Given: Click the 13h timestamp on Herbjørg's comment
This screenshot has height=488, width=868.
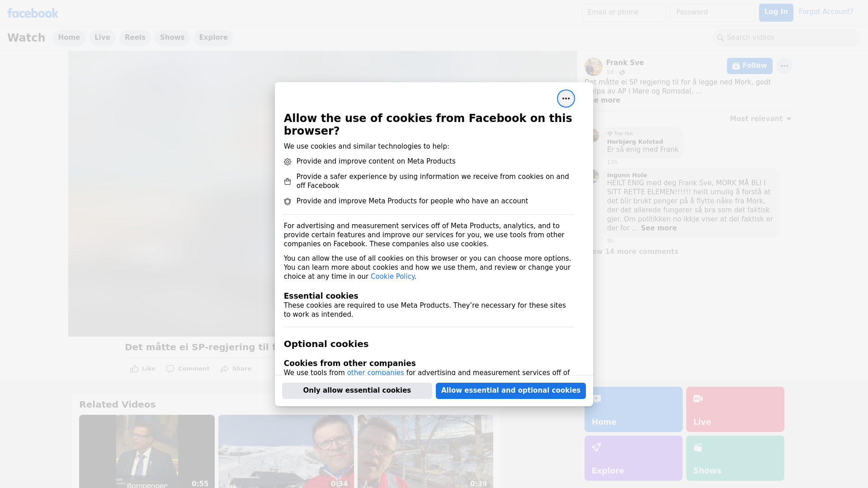Looking at the screenshot, I should [x=612, y=162].
